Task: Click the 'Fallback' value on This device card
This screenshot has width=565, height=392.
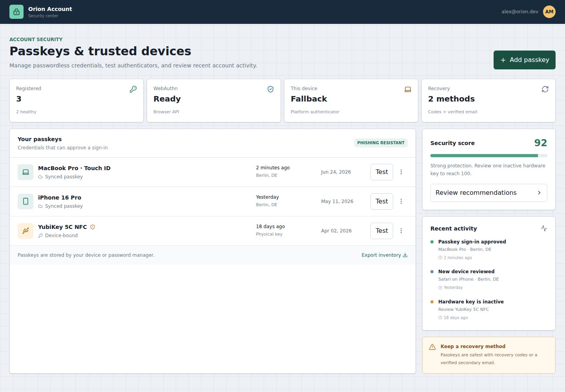Action: pos(309,99)
